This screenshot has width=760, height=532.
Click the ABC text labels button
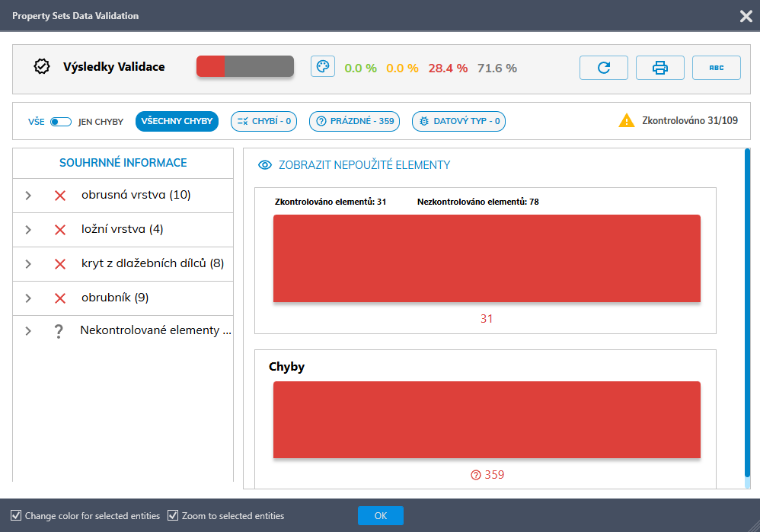[716, 68]
